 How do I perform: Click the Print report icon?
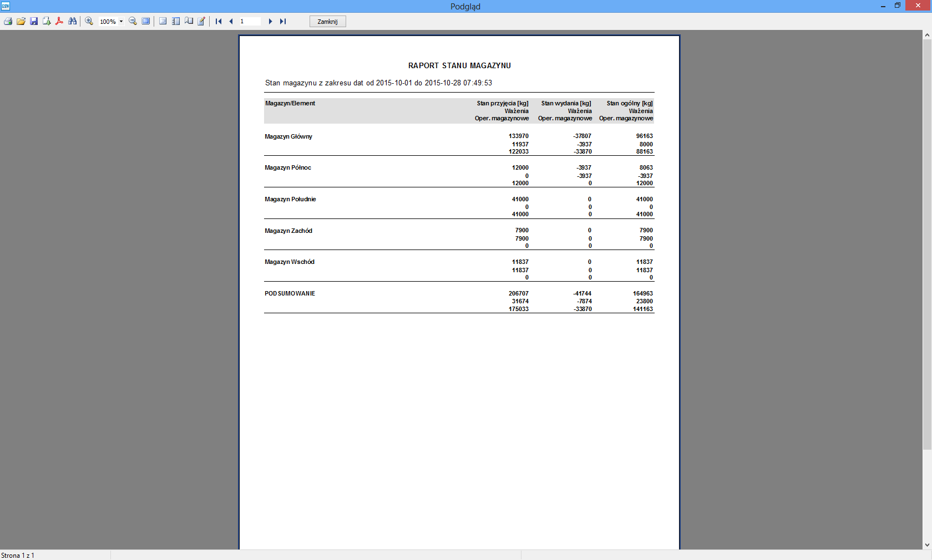[8, 22]
